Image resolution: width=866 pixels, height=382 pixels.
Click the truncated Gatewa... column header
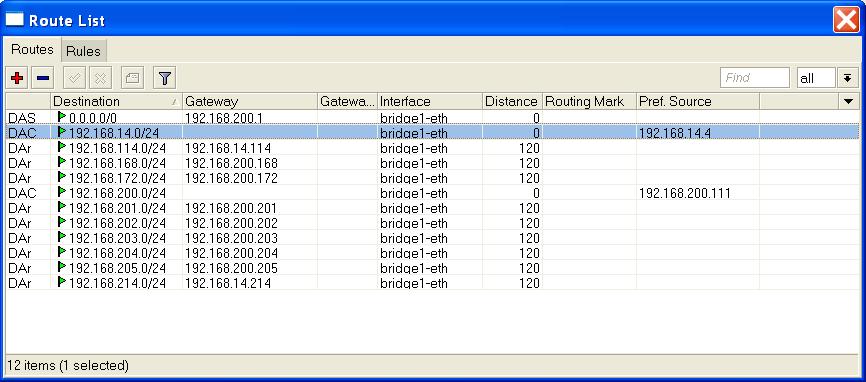click(347, 102)
